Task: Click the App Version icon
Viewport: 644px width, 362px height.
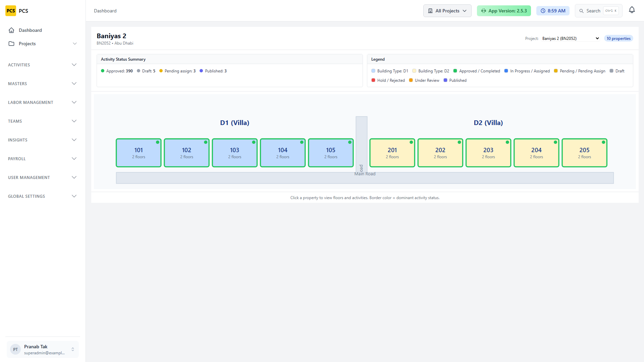Action: [x=484, y=11]
